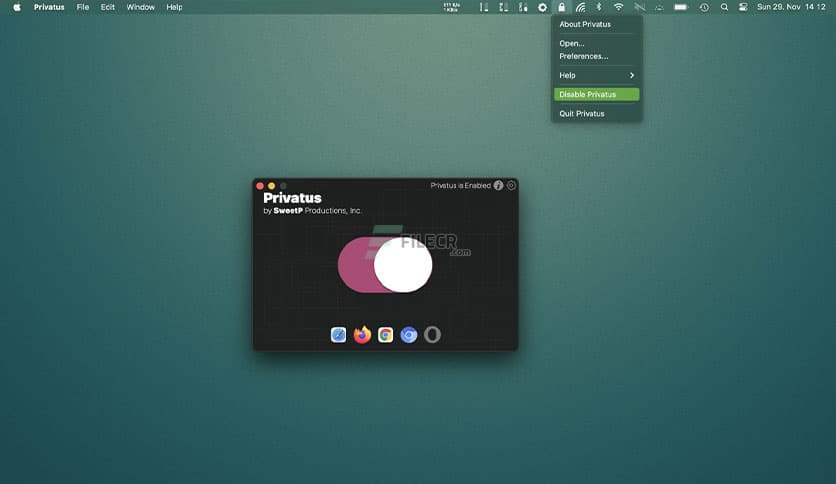Click the Google Chrome icon in Privatus
Viewport: 836px width, 484px height.
[x=385, y=335]
